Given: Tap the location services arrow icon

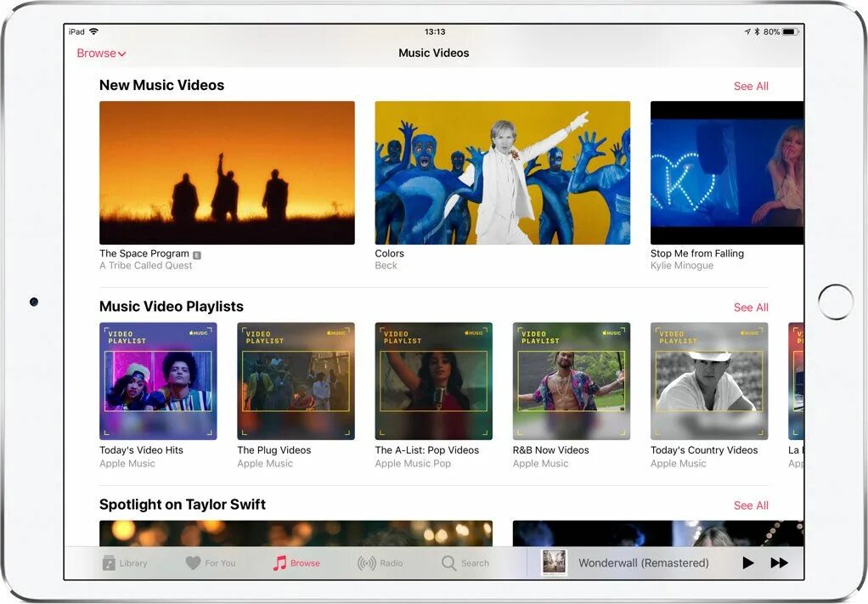Looking at the screenshot, I should pyautogui.click(x=747, y=32).
